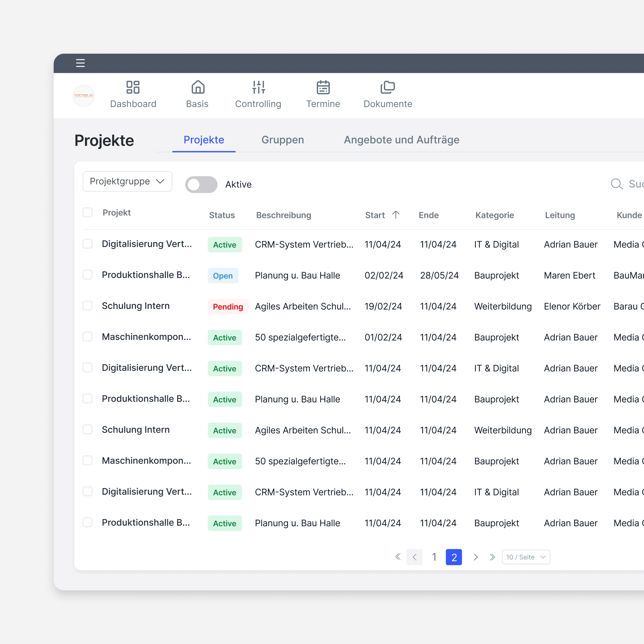Viewport: 644px width, 644px height.
Task: Jump to first page double-chevron icon
Action: (398, 557)
